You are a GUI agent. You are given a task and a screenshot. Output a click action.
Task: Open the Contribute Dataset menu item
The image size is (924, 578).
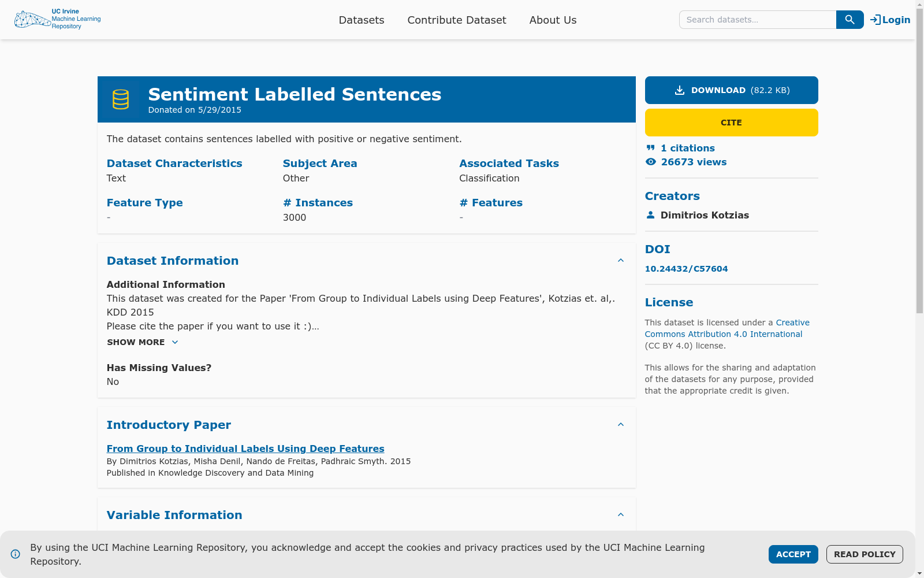(x=457, y=20)
